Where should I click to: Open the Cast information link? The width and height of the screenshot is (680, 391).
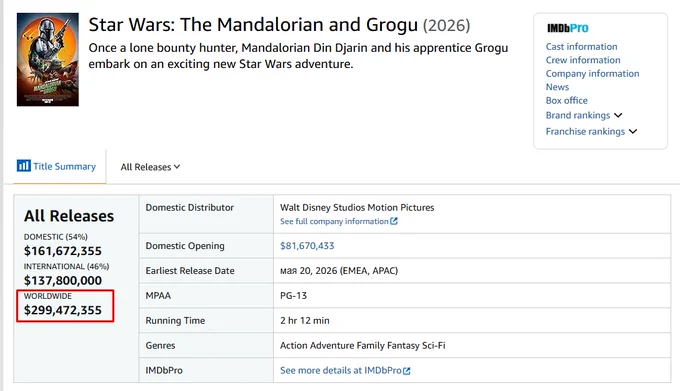(581, 46)
